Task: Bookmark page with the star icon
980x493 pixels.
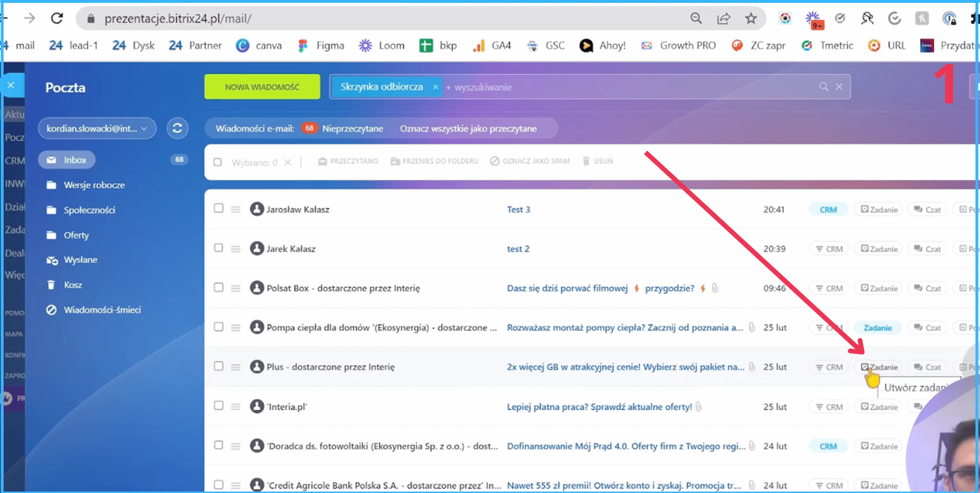Action: [x=751, y=19]
